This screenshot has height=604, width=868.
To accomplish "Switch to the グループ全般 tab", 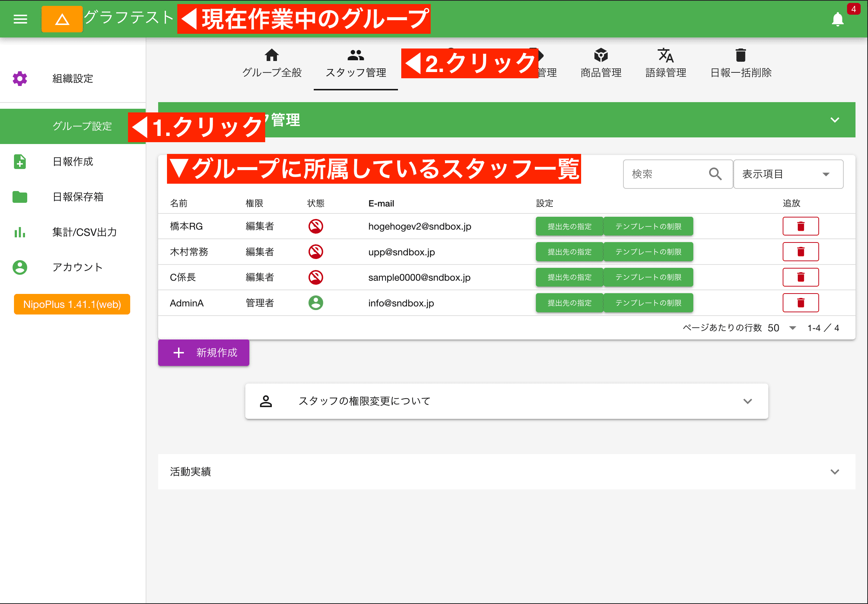I will (x=272, y=62).
